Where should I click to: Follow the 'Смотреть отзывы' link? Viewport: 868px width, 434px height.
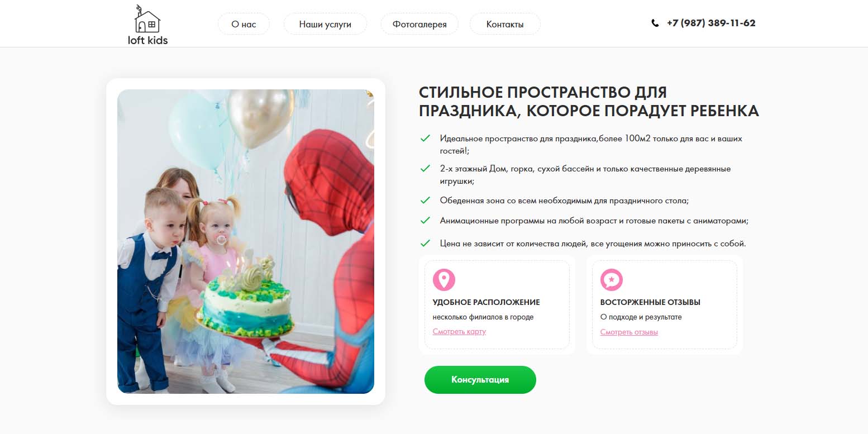[x=629, y=332]
